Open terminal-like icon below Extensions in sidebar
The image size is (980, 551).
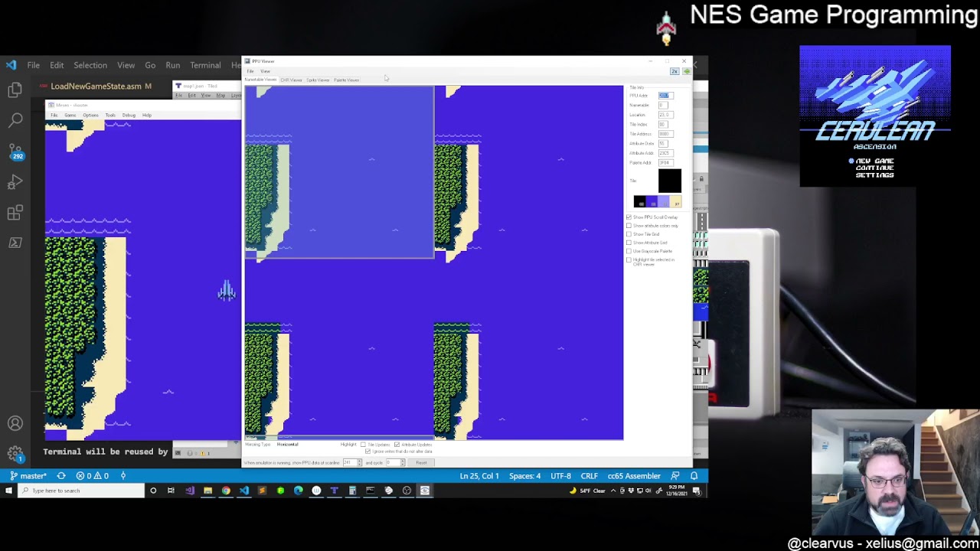coord(15,243)
